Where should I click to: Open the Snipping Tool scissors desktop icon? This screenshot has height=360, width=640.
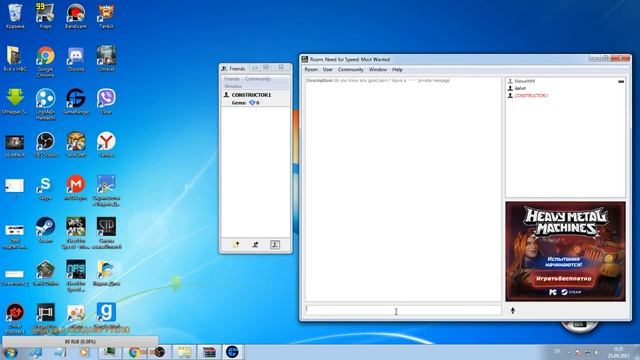[x=106, y=190]
